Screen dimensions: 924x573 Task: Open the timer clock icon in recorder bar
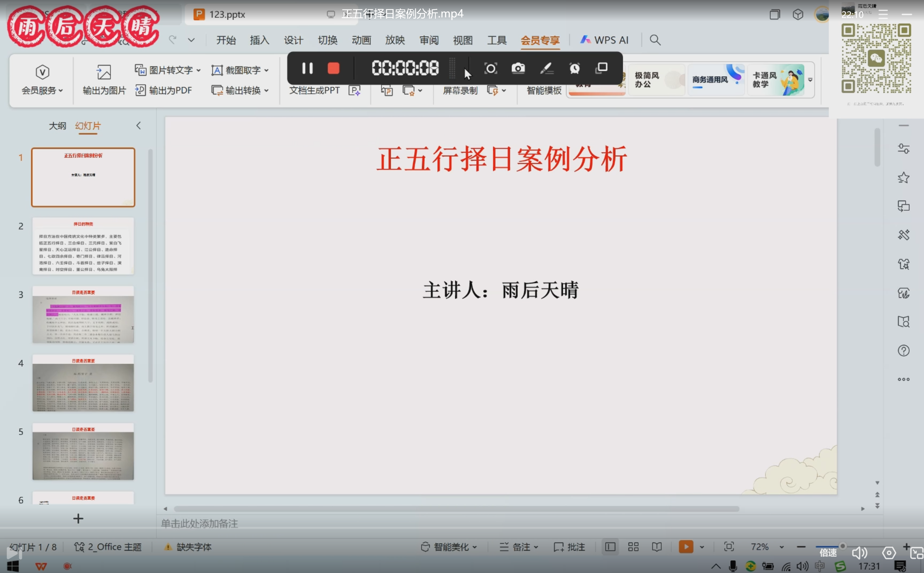574,69
